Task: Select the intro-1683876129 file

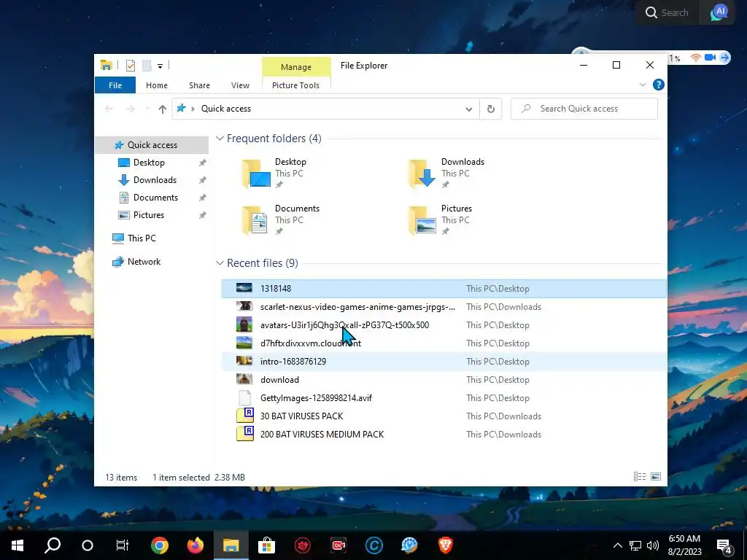Action: click(x=444, y=362)
